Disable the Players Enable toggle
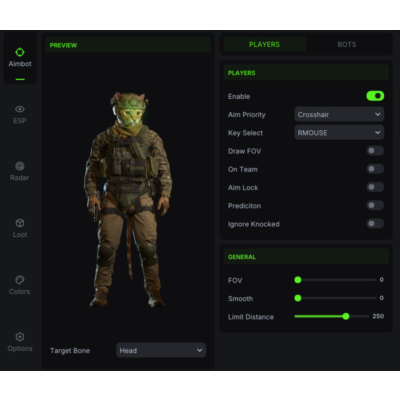This screenshot has height=400, width=400. [x=375, y=96]
